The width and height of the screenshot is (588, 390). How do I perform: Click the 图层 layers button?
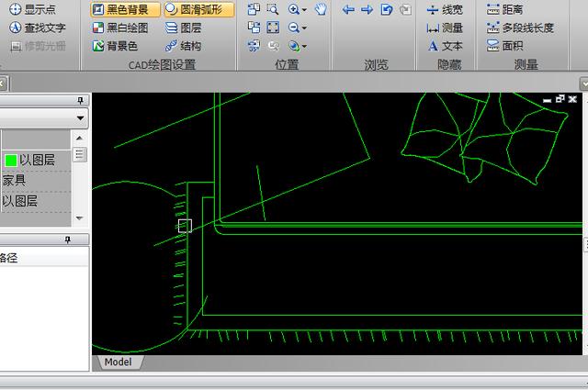(x=184, y=28)
